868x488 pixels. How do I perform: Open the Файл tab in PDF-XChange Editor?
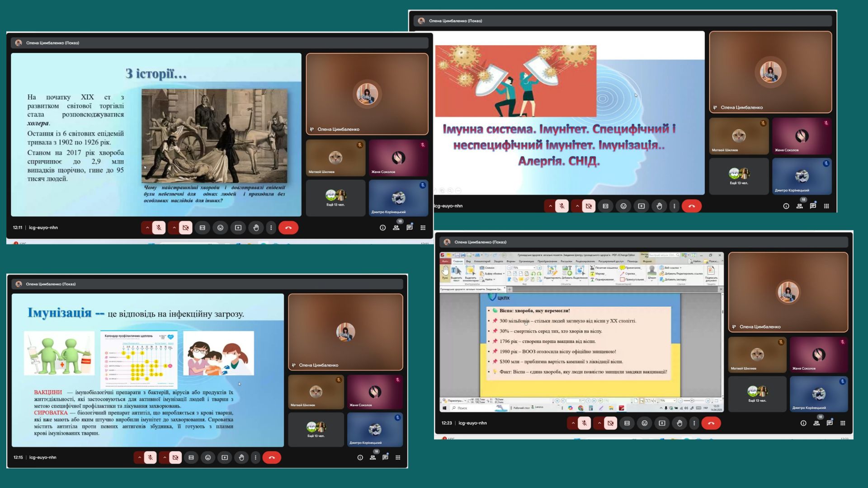[445, 261]
